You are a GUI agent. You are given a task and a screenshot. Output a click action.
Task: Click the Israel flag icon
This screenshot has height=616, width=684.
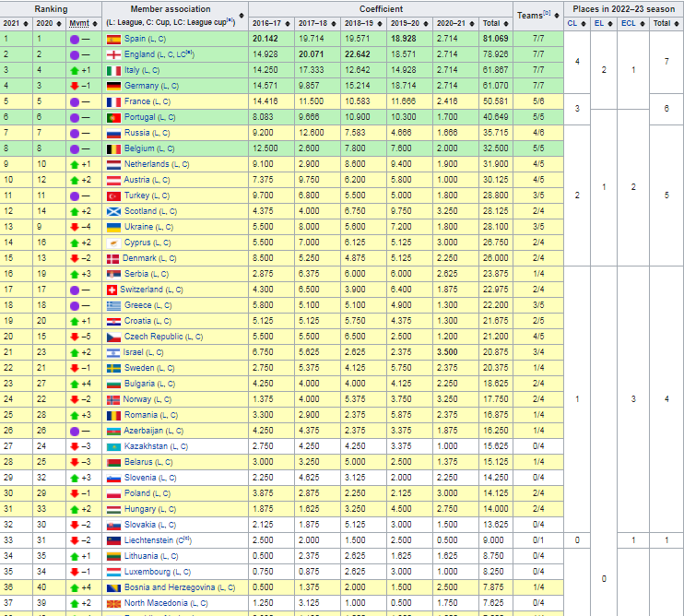coord(114,353)
